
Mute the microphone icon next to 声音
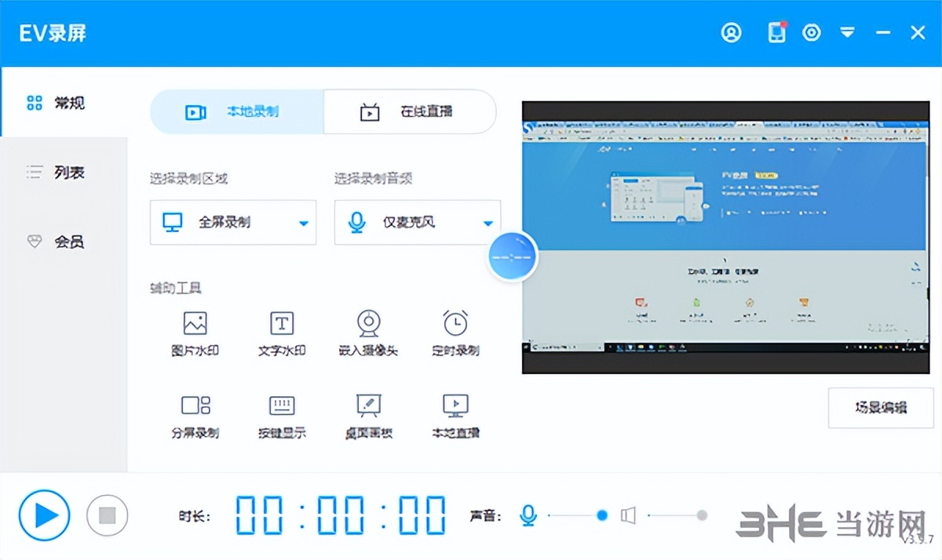(x=528, y=515)
